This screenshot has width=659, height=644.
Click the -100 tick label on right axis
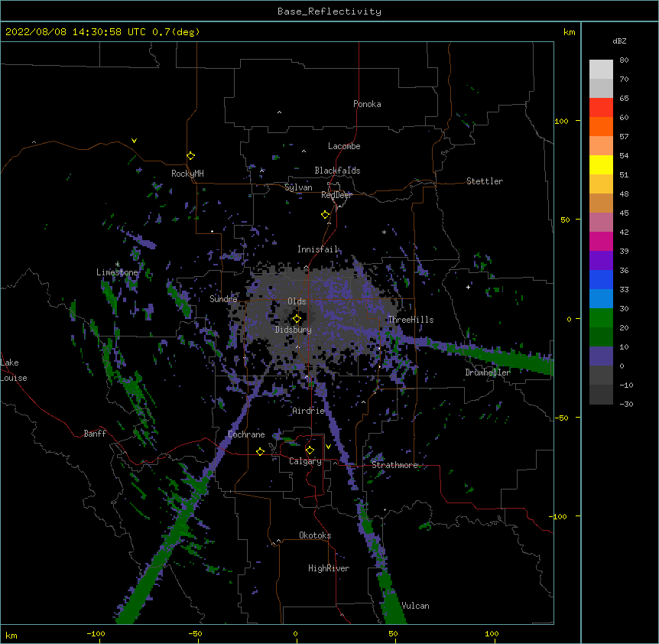point(559,516)
